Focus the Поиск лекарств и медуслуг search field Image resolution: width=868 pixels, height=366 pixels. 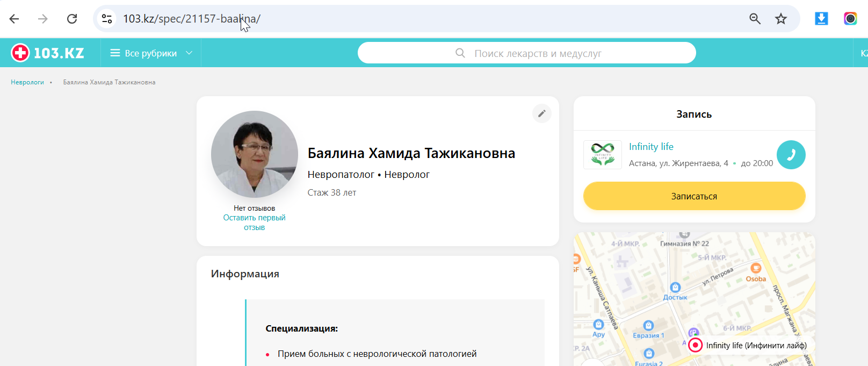pos(527,53)
